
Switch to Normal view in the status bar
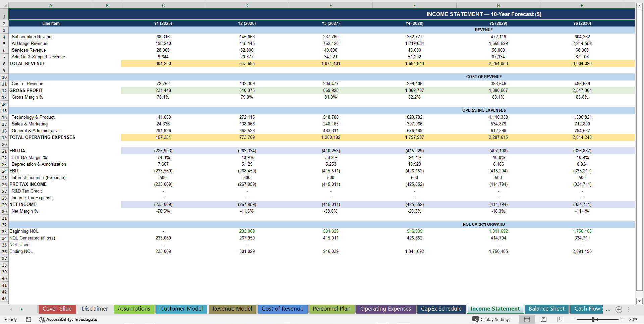pyautogui.click(x=527, y=319)
